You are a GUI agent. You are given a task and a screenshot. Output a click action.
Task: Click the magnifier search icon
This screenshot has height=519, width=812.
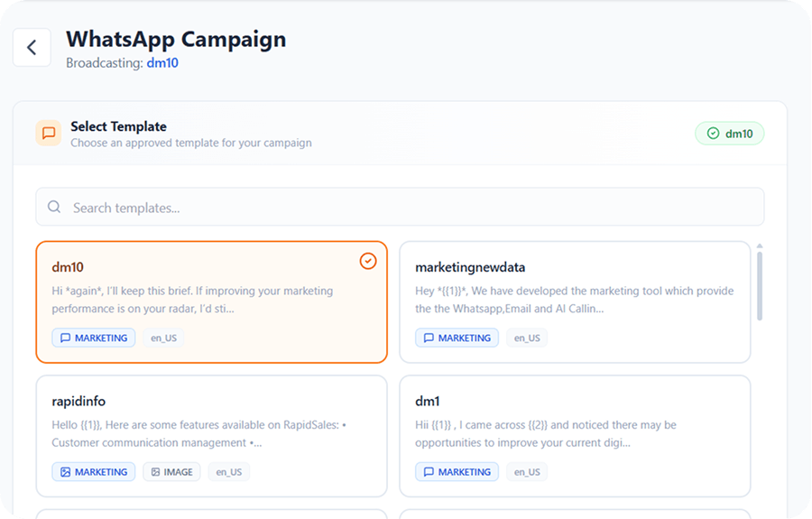tap(54, 208)
